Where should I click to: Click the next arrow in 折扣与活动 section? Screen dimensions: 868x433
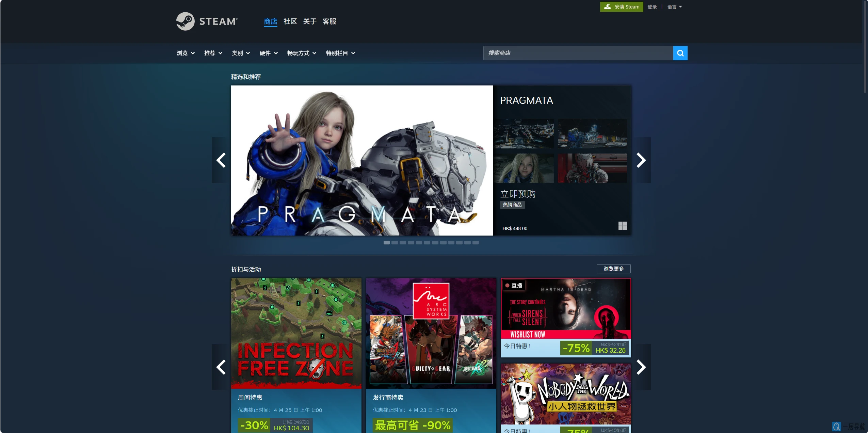click(x=641, y=367)
